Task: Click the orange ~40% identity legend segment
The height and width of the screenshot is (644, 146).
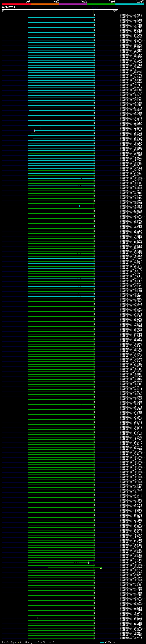Action: (45, 4)
